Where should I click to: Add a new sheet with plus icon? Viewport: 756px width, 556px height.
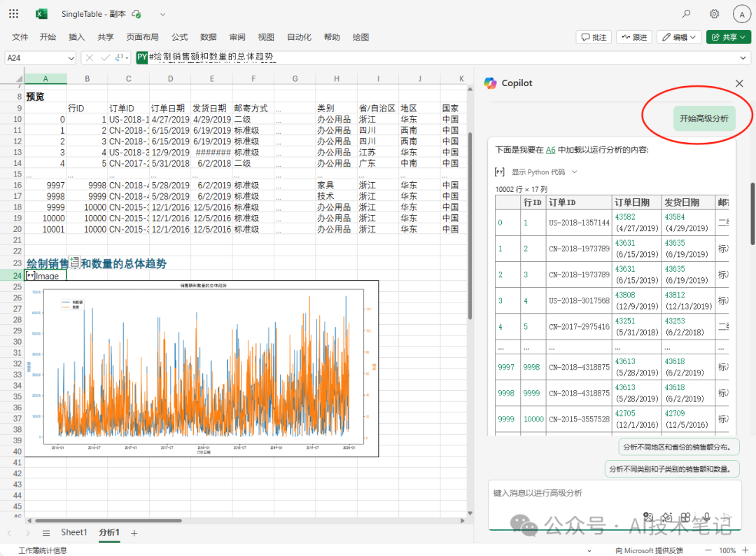click(x=134, y=533)
